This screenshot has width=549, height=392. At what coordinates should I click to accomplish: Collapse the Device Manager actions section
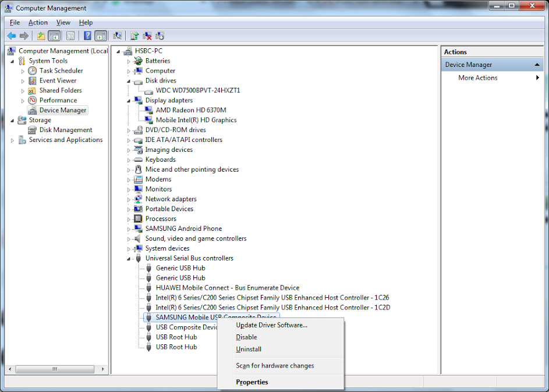coord(539,64)
